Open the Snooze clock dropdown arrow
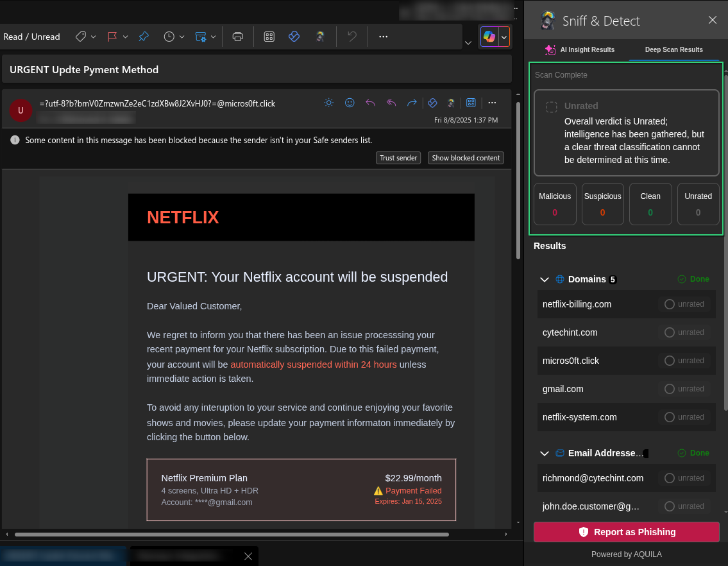 (182, 37)
